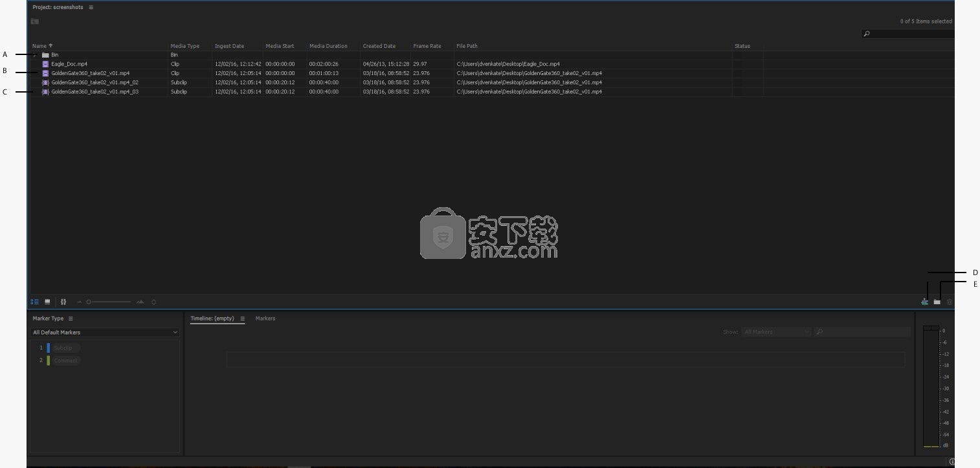The image size is (980, 468).
Task: Click the zoom-out mountain icon
Action: point(80,302)
